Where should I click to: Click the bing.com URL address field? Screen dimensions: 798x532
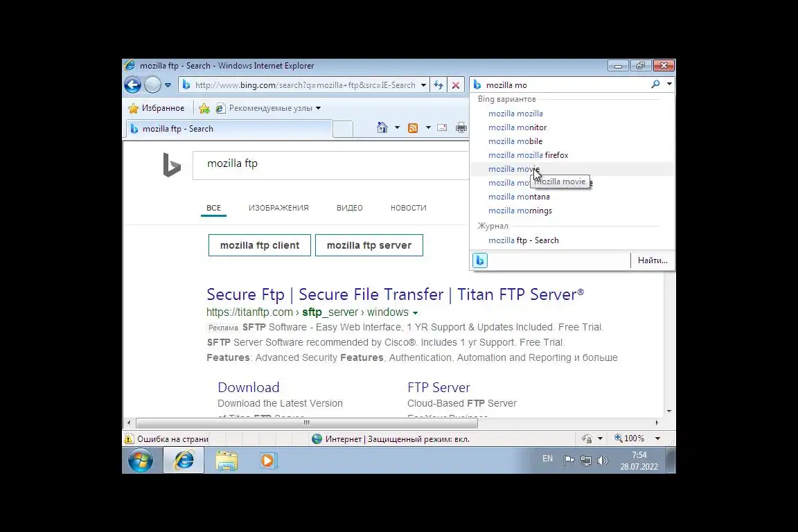click(305, 85)
